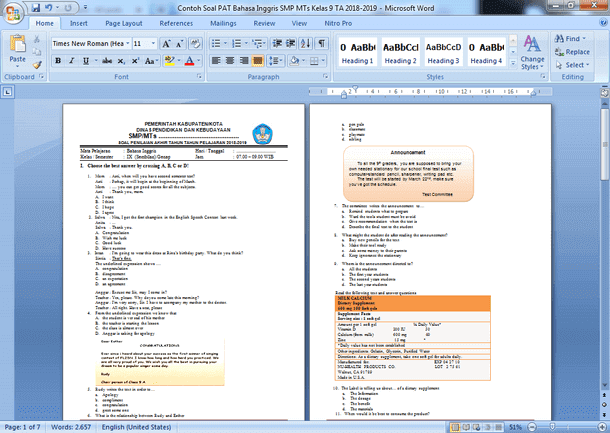610x433 pixels.
Task: Clear formatting from the selection
Action: pyautogui.click(x=195, y=44)
